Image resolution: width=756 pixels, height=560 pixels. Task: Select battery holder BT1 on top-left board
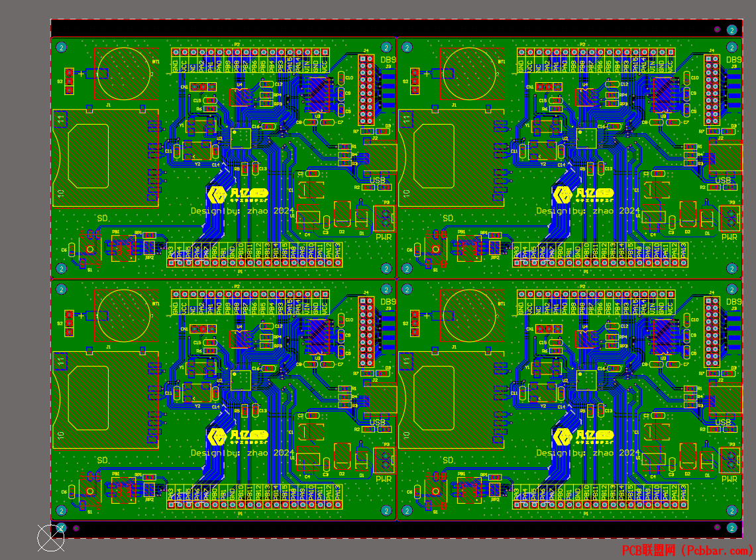[127, 74]
